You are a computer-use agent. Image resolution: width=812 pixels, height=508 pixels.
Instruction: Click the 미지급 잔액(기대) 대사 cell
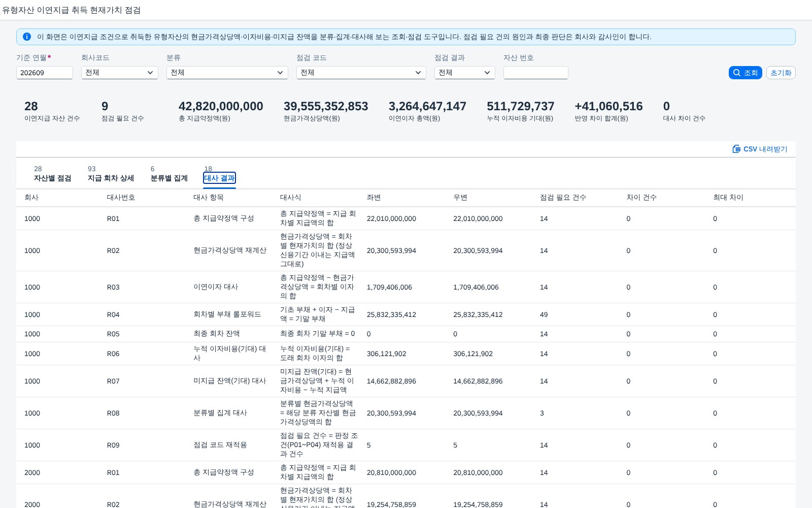[x=230, y=381]
